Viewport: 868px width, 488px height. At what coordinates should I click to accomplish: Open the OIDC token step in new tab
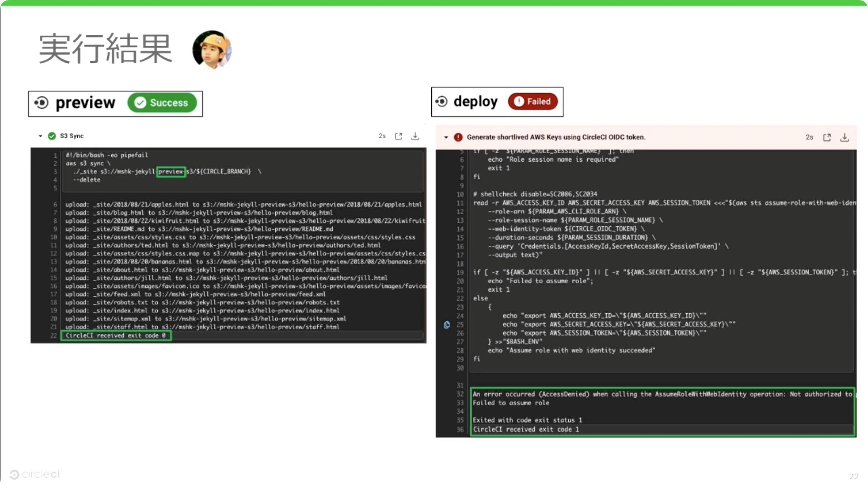tap(827, 137)
